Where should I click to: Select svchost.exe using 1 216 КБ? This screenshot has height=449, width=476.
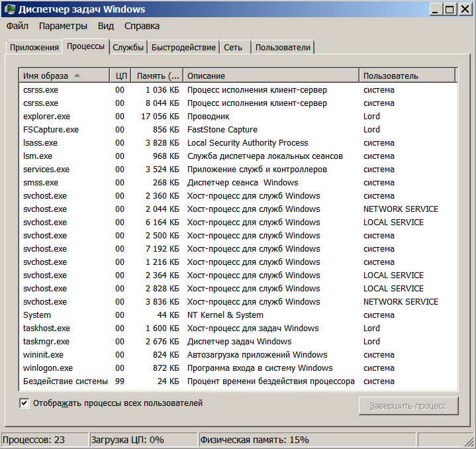(x=238, y=262)
